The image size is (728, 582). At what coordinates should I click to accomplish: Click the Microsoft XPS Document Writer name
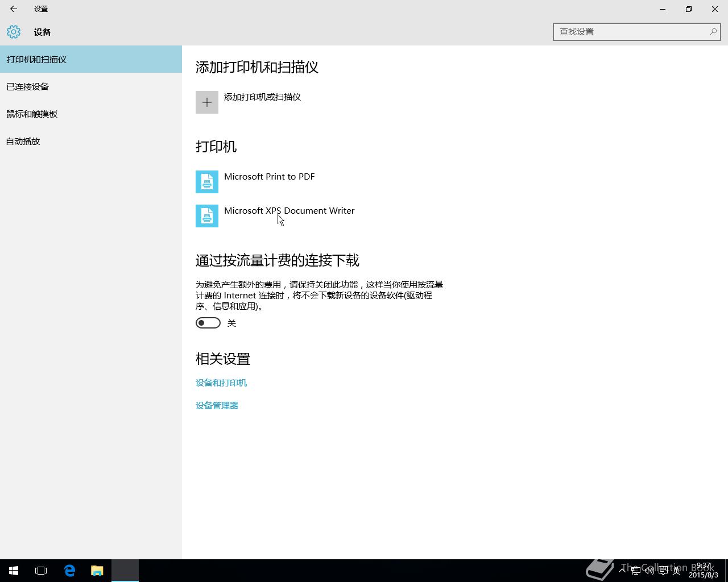pyautogui.click(x=289, y=210)
